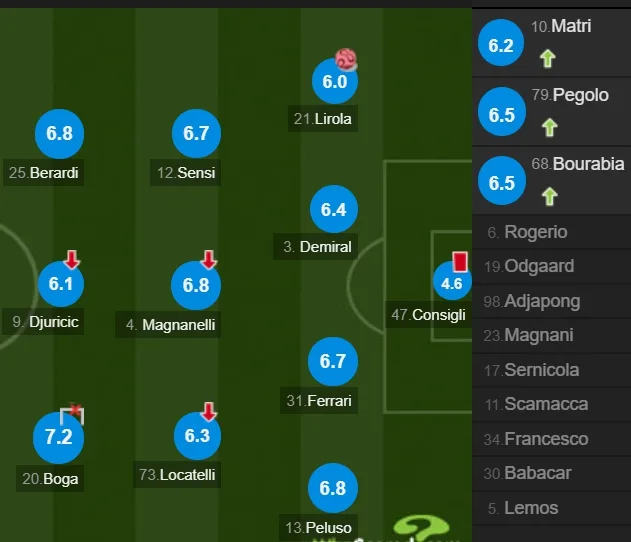Choose Babacar from the bench list

551,473
